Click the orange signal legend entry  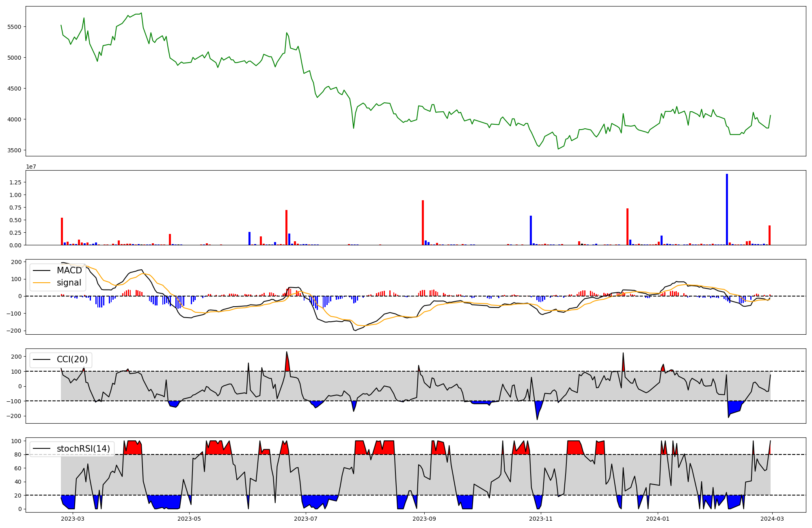pos(69,283)
